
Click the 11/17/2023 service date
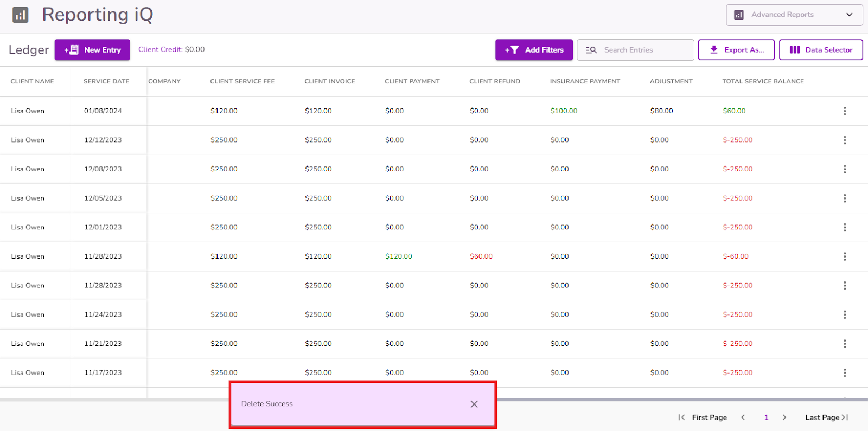coord(103,373)
